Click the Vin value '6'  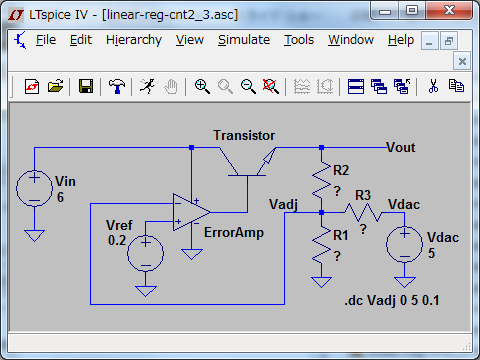(60, 197)
